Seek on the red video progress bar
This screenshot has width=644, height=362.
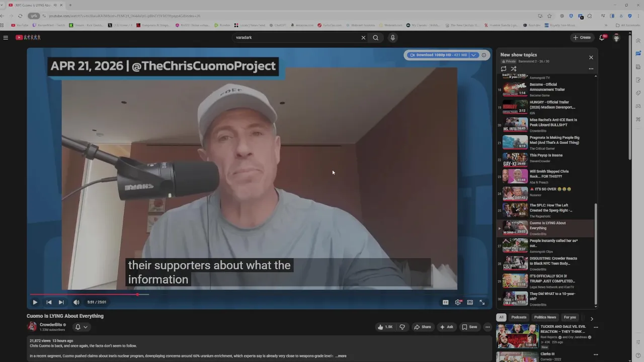pyautogui.click(x=259, y=295)
